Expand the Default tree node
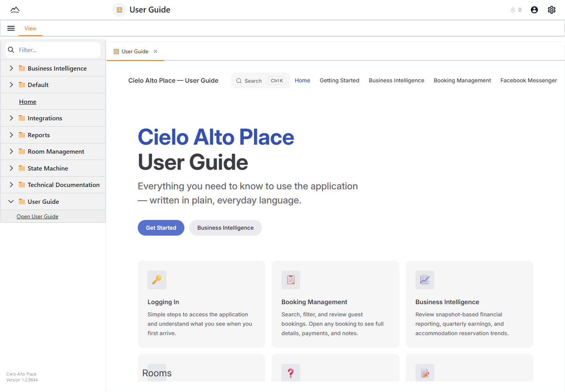The height and width of the screenshot is (392, 565). [x=11, y=85]
